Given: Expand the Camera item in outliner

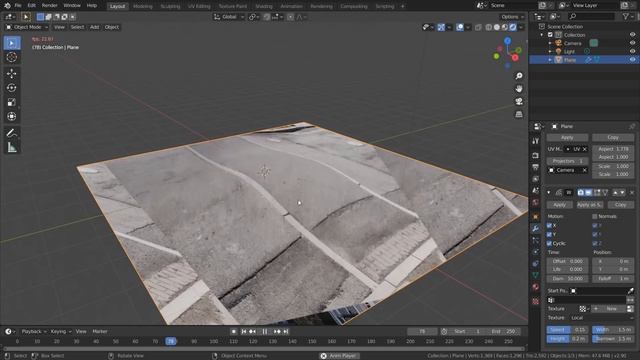Looking at the screenshot, I should pos(550,43).
